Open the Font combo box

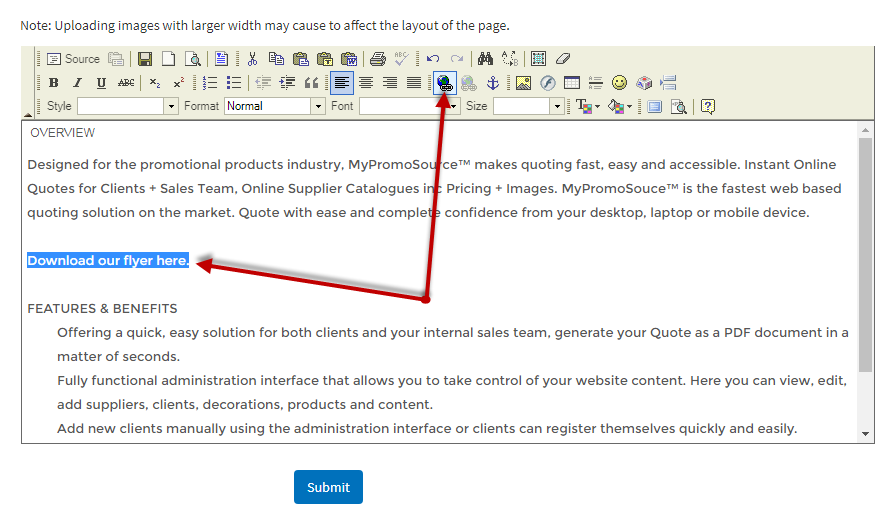(x=409, y=106)
